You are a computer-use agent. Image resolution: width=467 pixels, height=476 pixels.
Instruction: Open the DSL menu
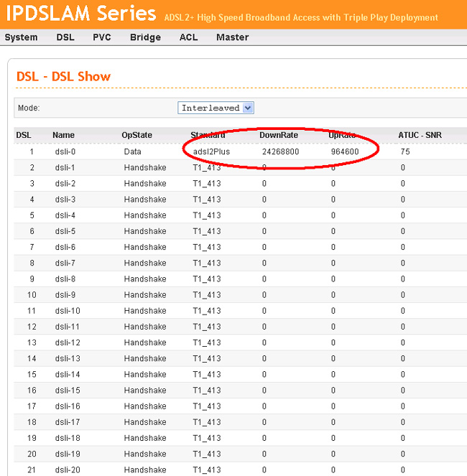click(x=65, y=37)
